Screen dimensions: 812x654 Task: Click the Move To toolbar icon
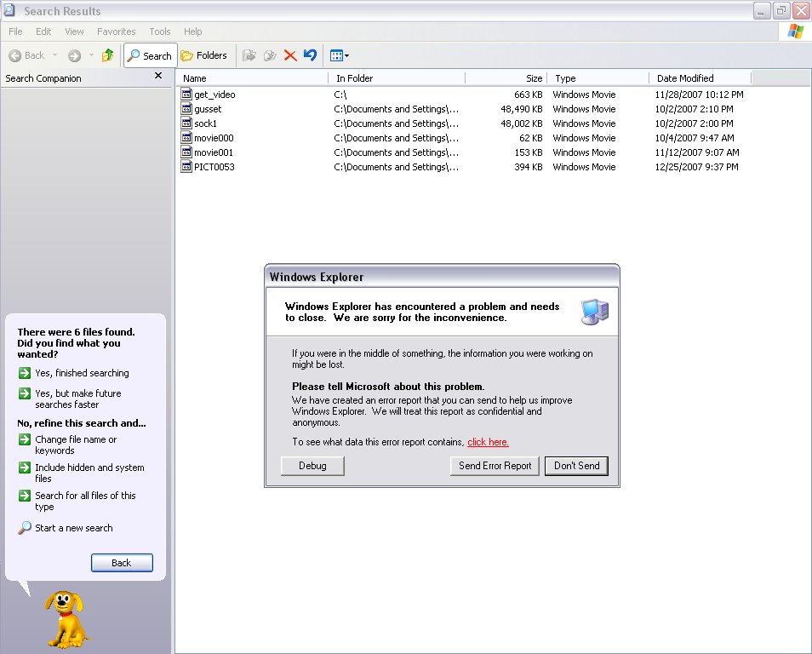pos(249,55)
